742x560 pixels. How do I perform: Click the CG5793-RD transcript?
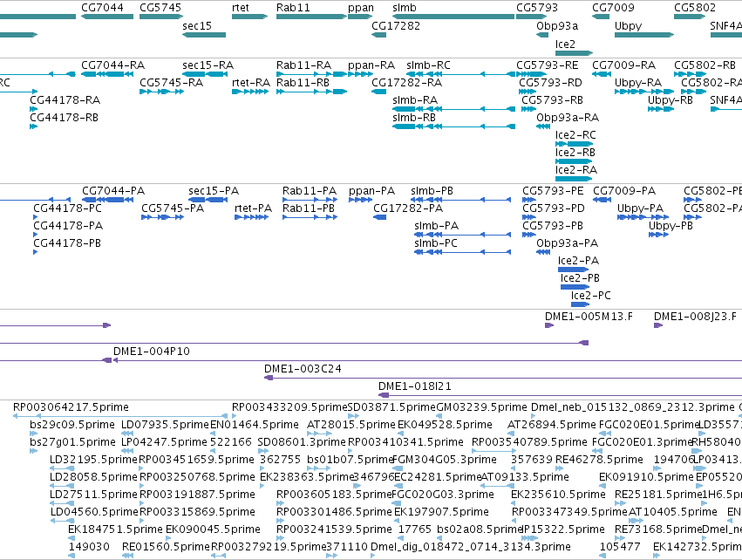(x=528, y=92)
